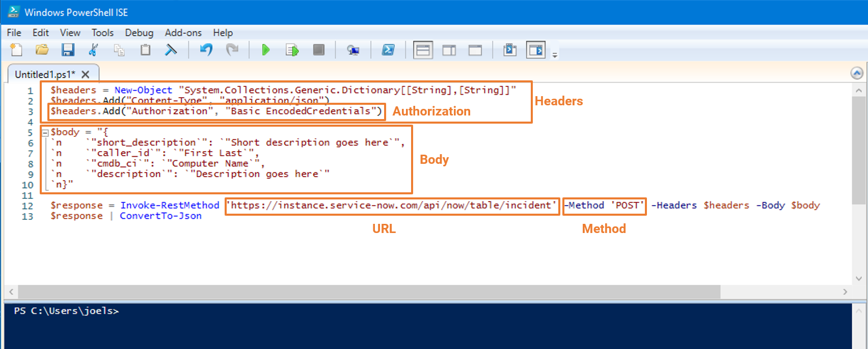Screen dimensions: 868x349
Task: Click the ConvertTo-Json cmdlet
Action: click(x=160, y=216)
